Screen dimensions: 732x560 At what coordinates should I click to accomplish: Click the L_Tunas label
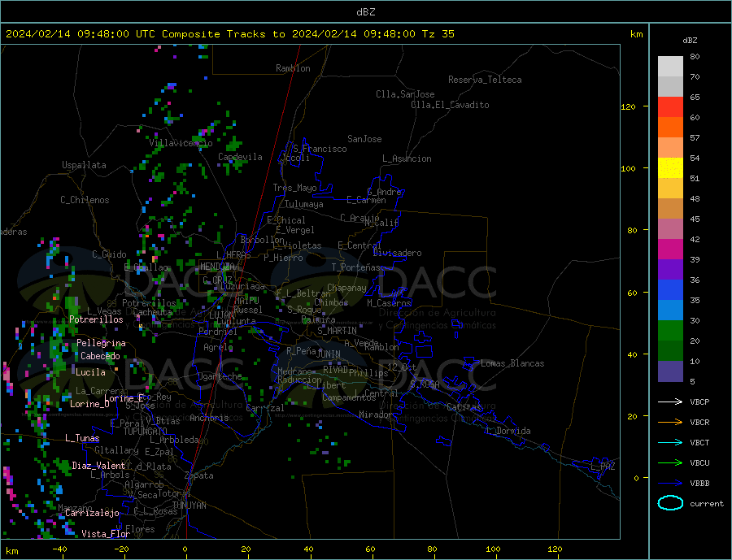(x=82, y=438)
